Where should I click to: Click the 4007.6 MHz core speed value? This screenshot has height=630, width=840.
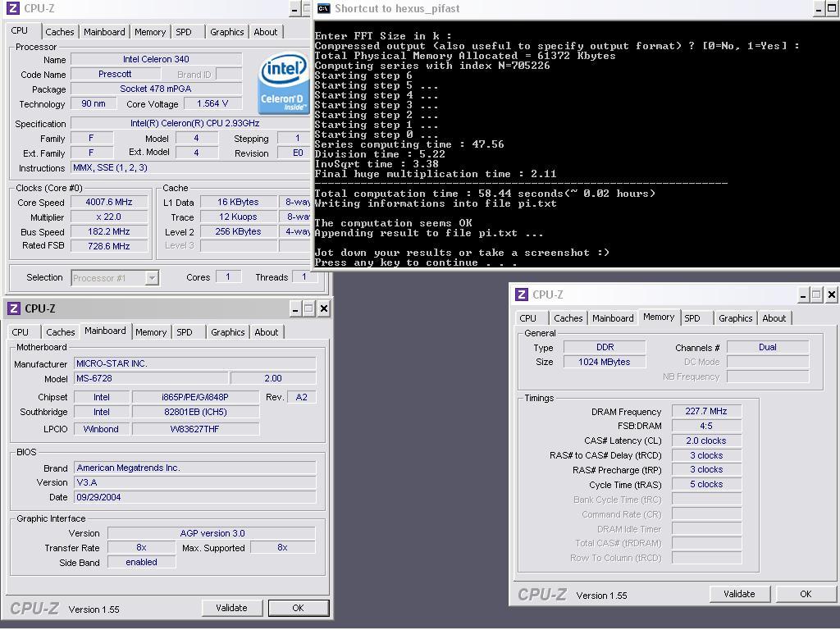(x=109, y=202)
